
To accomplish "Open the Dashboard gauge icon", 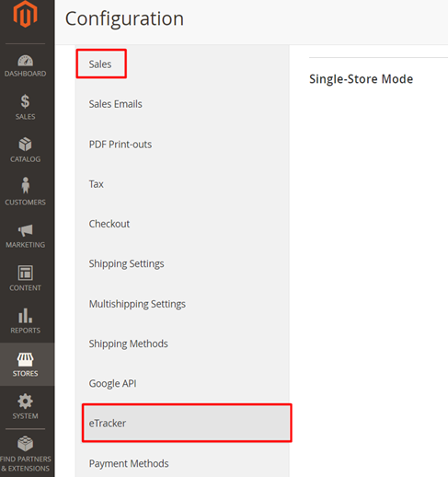I will [25, 61].
